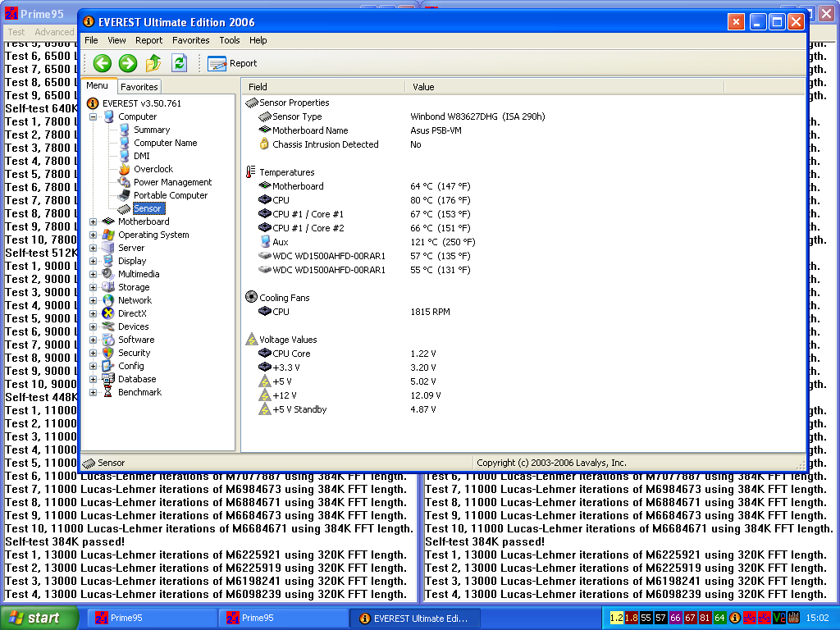Expand the Operating System node
Screen dimensions: 840x630
(94, 235)
